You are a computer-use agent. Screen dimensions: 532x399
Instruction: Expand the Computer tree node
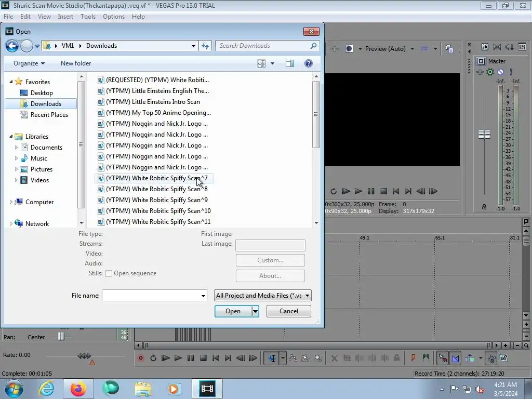(x=11, y=202)
